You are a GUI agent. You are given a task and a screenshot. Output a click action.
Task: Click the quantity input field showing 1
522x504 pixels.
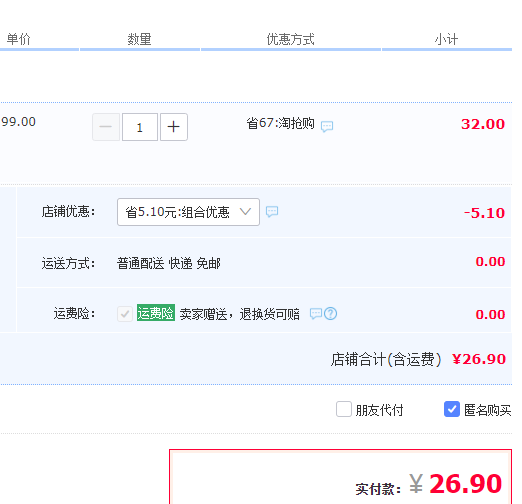[x=140, y=127]
